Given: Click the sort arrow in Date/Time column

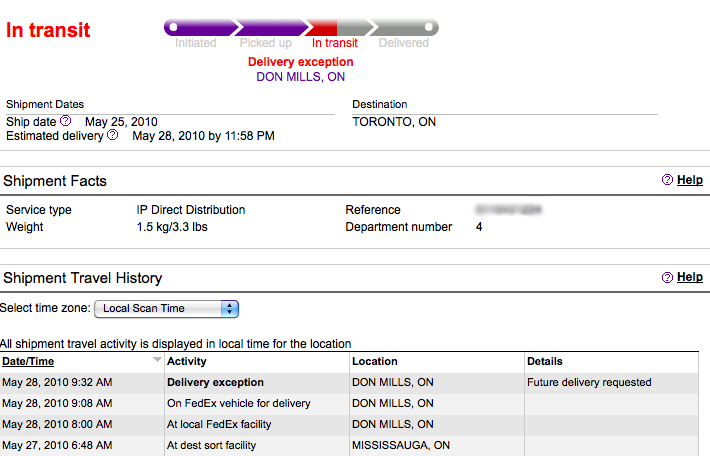Looking at the screenshot, I should pyautogui.click(x=157, y=360).
